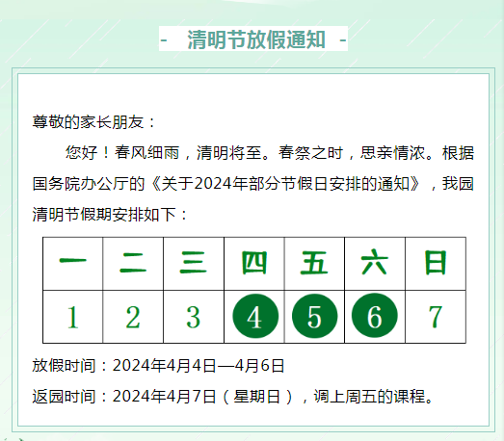Click the phrase 调上周五的课程

click(369, 397)
